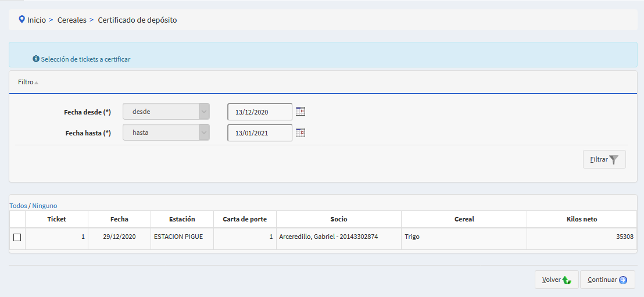Click the Socio column header
This screenshot has height=297, width=644.
(338, 219)
